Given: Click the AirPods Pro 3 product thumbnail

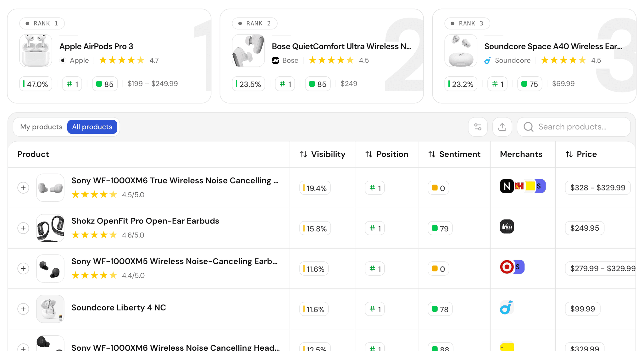Looking at the screenshot, I should (x=36, y=51).
